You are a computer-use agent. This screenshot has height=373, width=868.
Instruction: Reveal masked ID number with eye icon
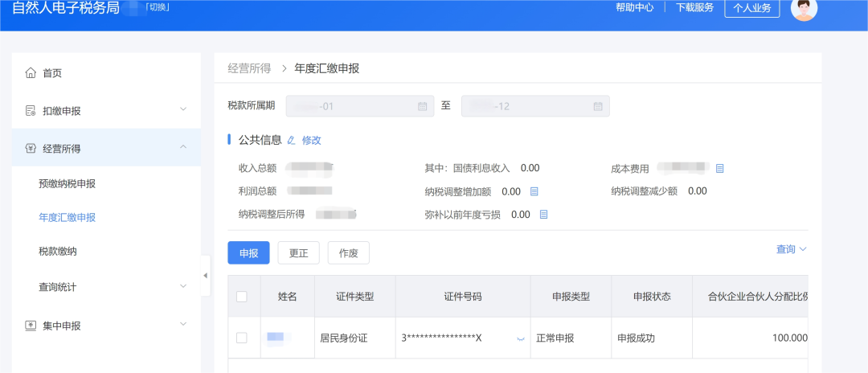tap(520, 338)
